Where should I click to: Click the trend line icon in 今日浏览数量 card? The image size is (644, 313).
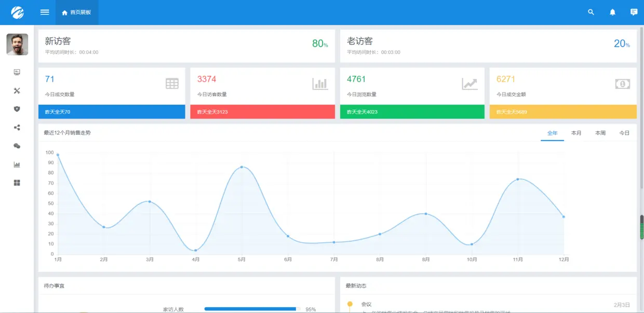pyautogui.click(x=469, y=84)
